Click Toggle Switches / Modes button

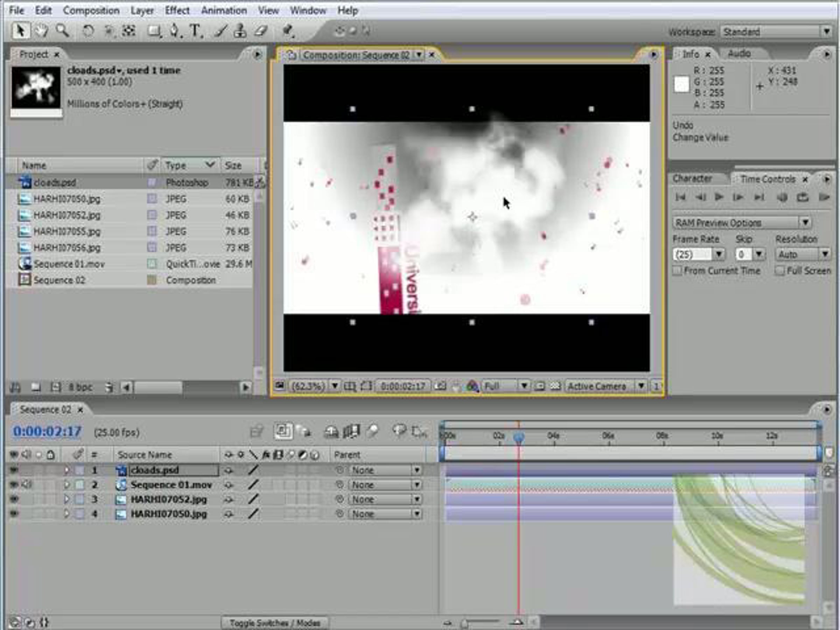click(x=274, y=623)
